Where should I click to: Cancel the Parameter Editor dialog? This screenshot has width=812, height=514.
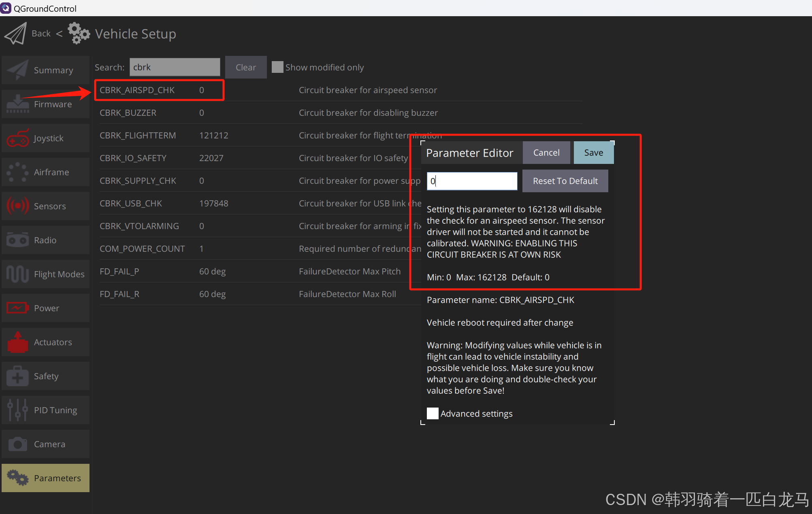(546, 153)
